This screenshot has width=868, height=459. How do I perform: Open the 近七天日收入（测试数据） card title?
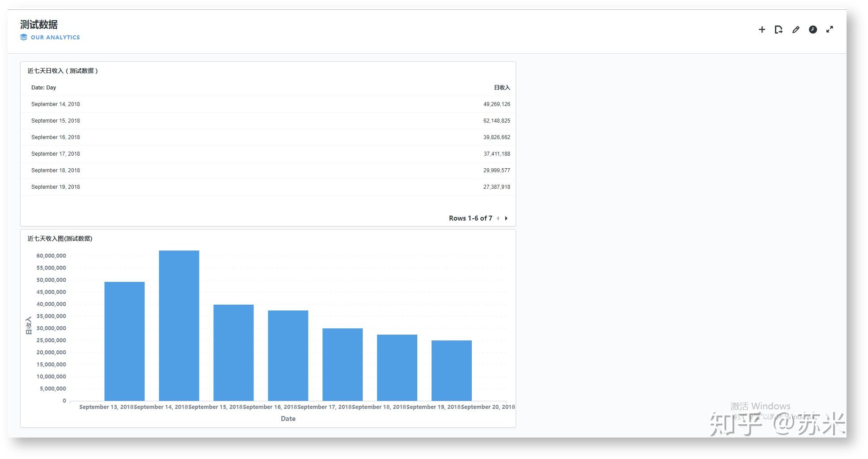pyautogui.click(x=63, y=71)
